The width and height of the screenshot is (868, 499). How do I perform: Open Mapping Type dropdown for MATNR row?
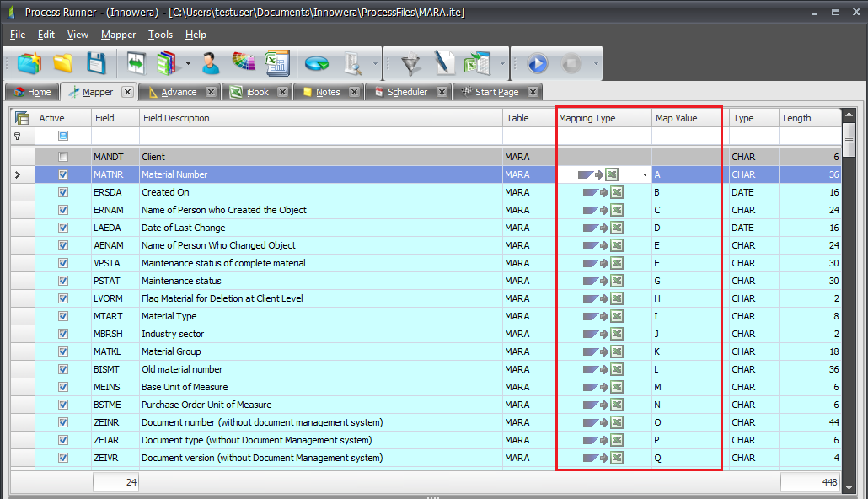pyautogui.click(x=645, y=175)
